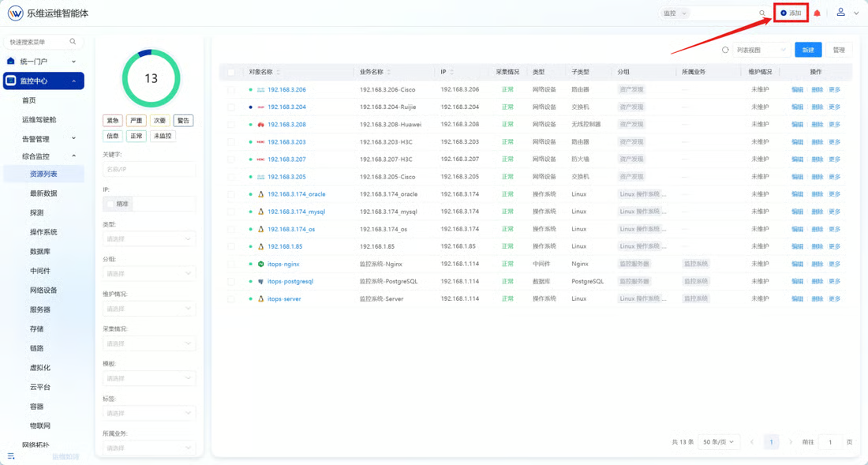Filter by the orange 严重 severity tag
This screenshot has width=868, height=465.
pos(137,121)
